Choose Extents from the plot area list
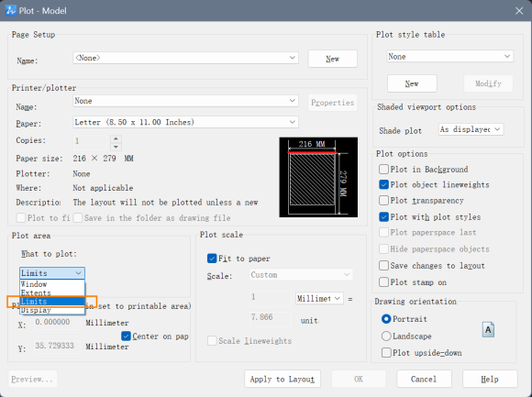 [52, 292]
